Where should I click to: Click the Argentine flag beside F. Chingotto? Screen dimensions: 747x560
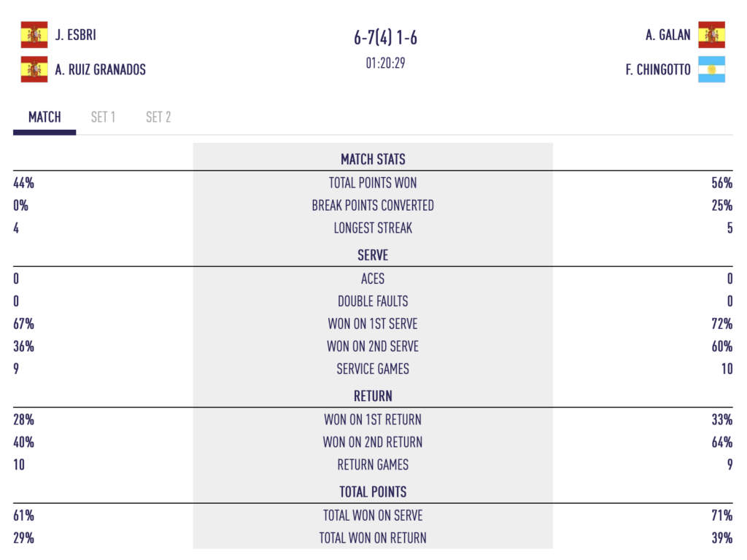[x=711, y=69]
